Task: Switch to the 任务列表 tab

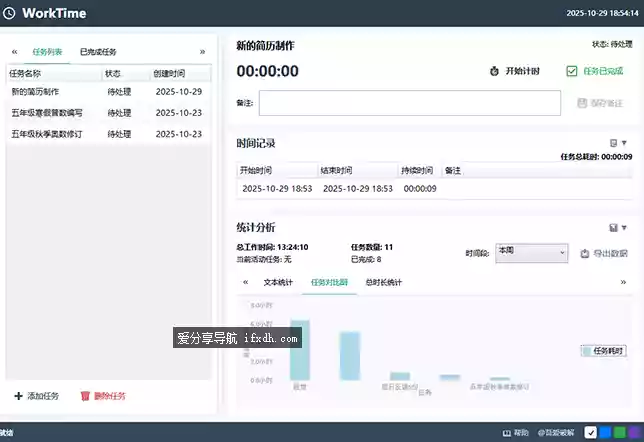Action: (x=47, y=52)
